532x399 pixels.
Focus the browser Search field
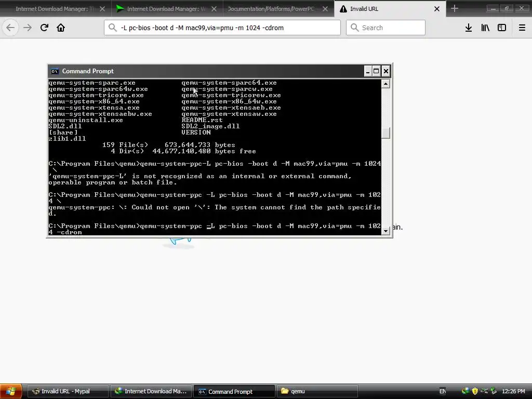pyautogui.click(x=386, y=28)
